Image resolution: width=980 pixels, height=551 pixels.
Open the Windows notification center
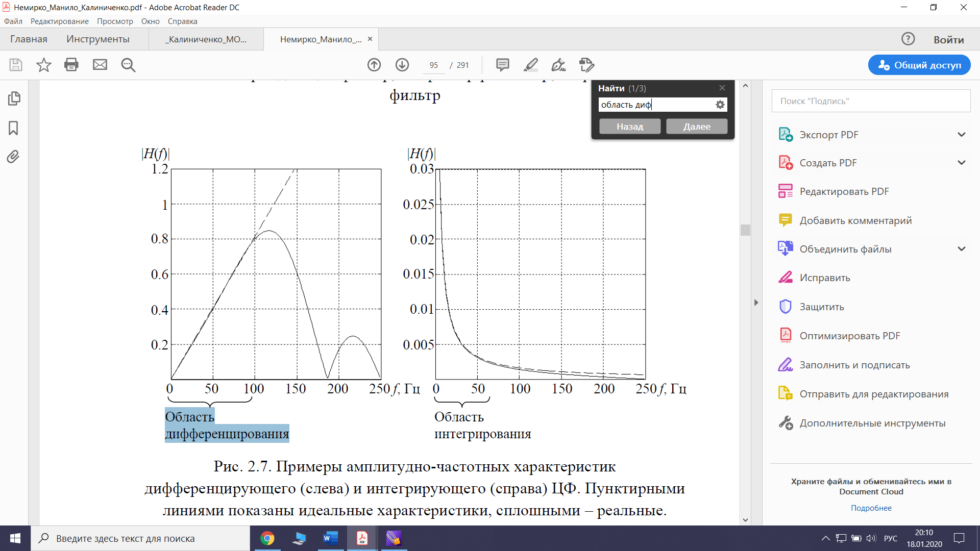click(959, 538)
